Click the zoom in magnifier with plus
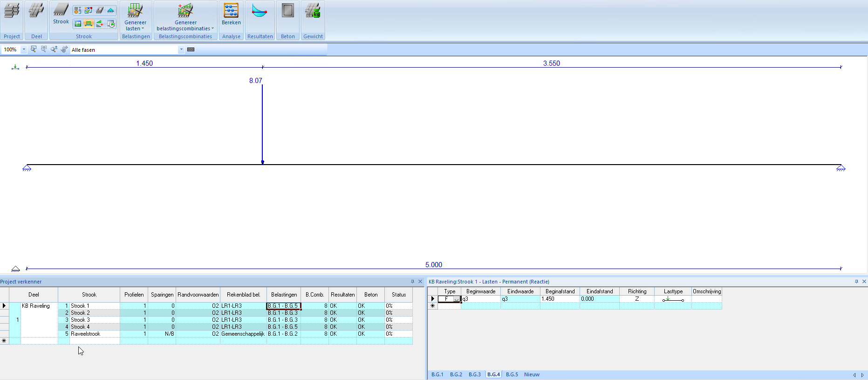 coord(54,49)
